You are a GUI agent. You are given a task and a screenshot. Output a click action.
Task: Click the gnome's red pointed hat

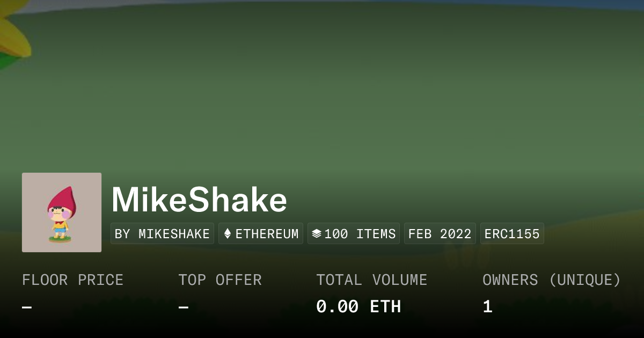click(x=63, y=198)
